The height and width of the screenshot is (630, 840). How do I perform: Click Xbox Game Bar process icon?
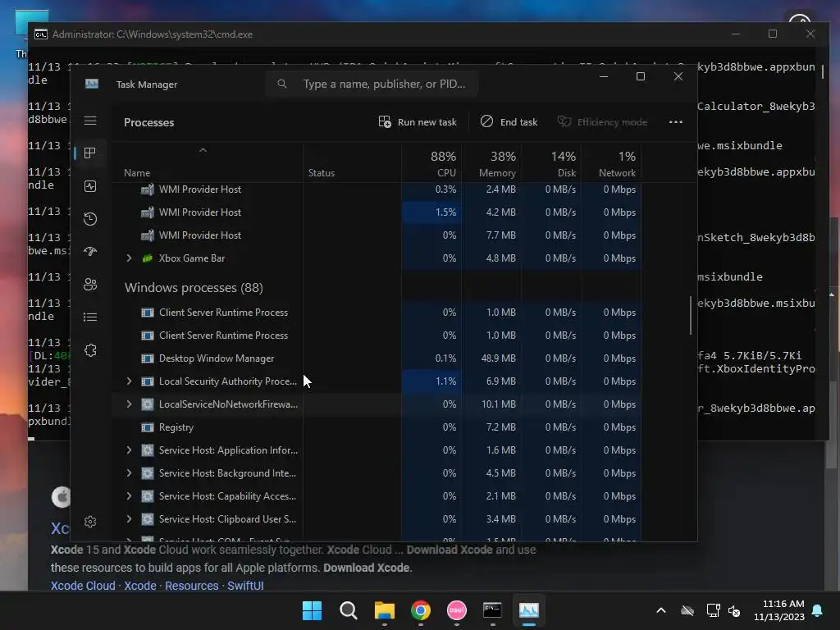(148, 258)
